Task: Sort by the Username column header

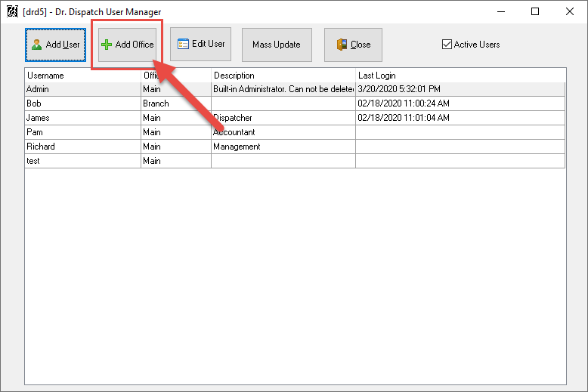Action: (82, 76)
